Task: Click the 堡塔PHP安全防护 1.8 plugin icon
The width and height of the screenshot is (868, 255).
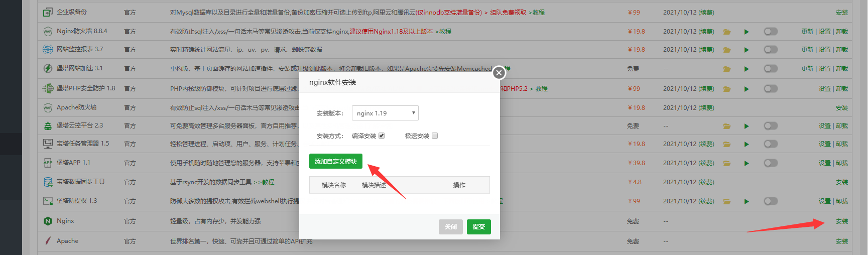Action: click(x=48, y=88)
